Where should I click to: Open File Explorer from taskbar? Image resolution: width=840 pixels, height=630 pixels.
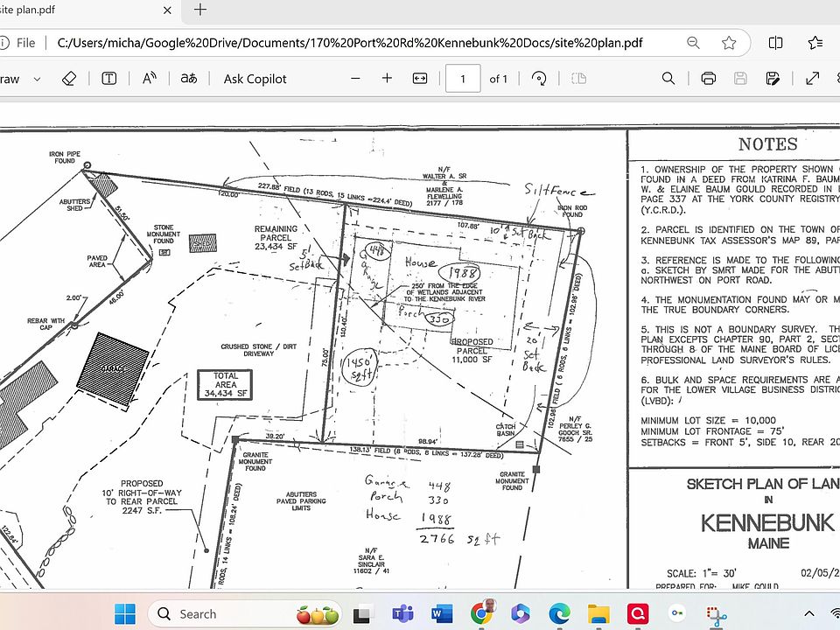pos(598,614)
